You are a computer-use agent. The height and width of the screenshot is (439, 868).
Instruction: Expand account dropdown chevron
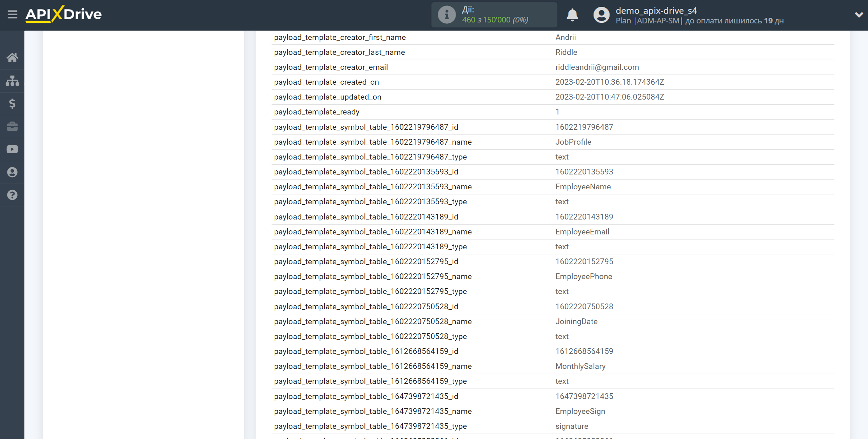tap(859, 15)
